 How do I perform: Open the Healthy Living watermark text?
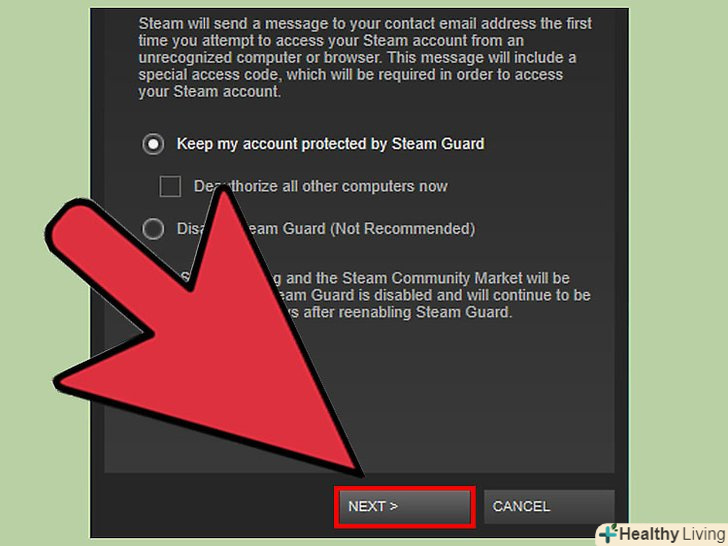point(673,534)
